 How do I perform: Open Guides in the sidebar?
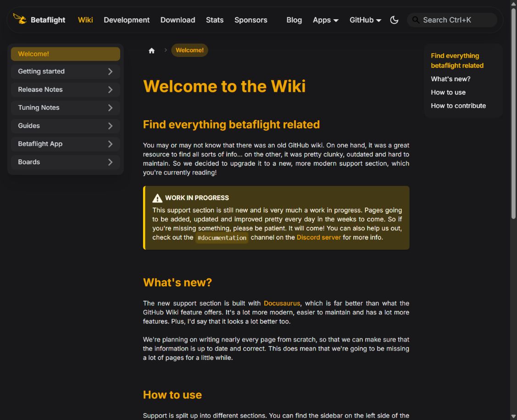coord(65,126)
